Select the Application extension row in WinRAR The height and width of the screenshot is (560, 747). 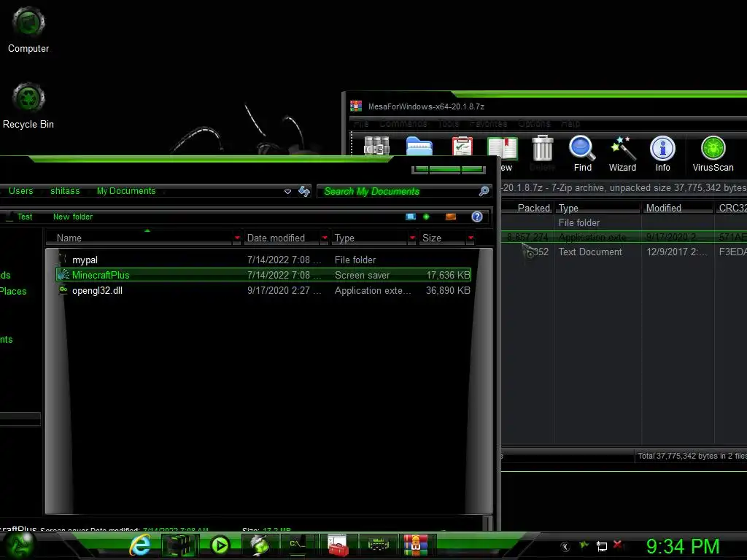(x=624, y=237)
